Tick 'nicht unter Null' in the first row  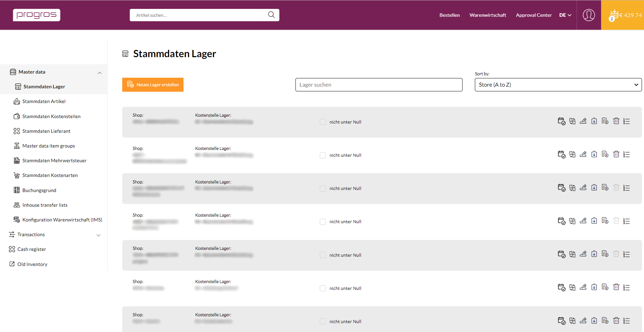323,122
